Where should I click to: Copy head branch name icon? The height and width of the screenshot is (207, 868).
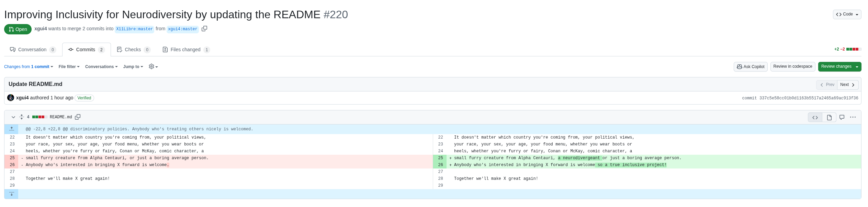coord(204,29)
